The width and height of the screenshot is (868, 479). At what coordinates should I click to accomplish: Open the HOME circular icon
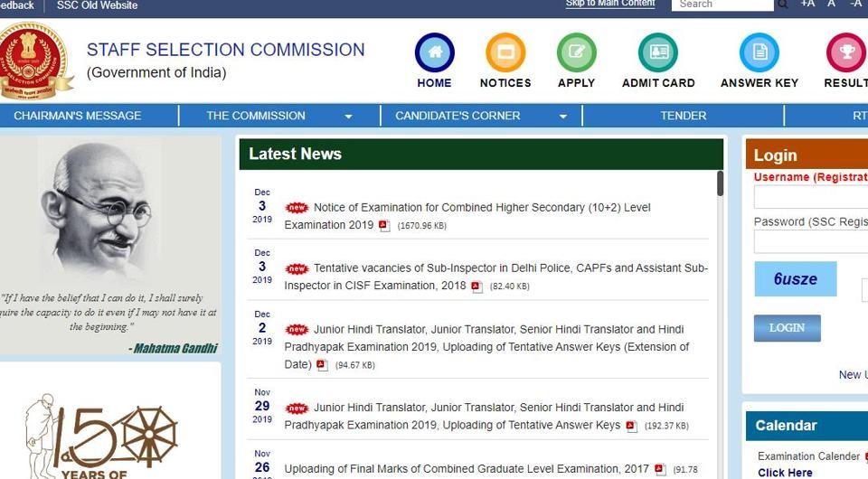pos(435,52)
